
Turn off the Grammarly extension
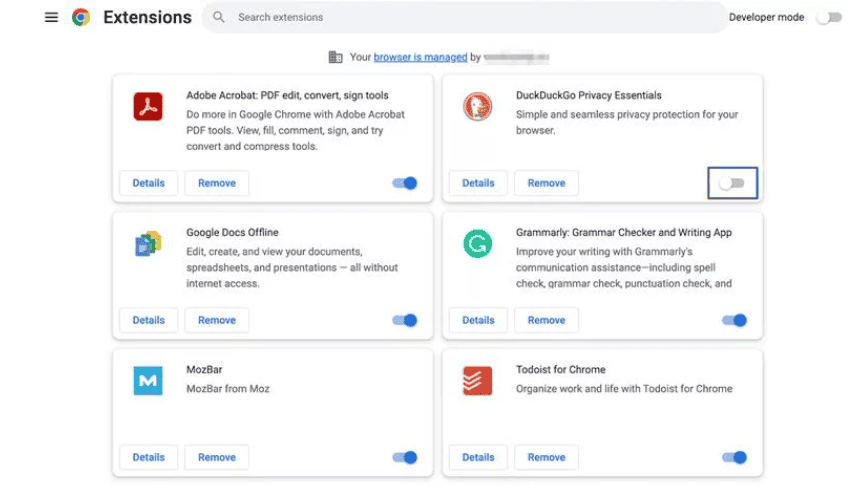[734, 320]
